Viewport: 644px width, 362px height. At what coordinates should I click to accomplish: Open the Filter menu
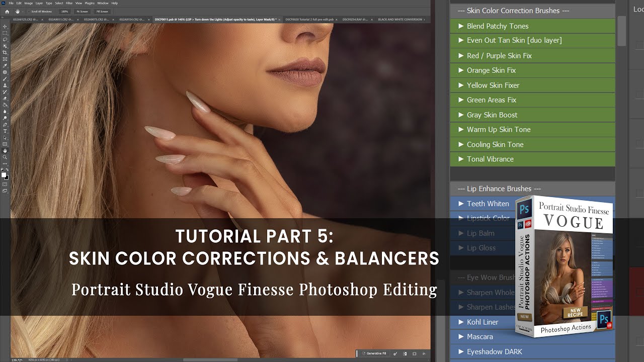pyautogui.click(x=69, y=3)
